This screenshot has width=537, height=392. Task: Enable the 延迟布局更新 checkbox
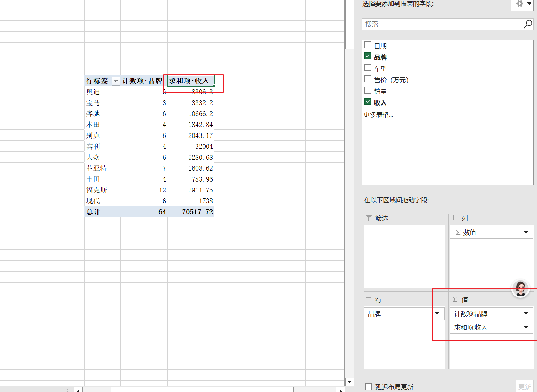368,387
